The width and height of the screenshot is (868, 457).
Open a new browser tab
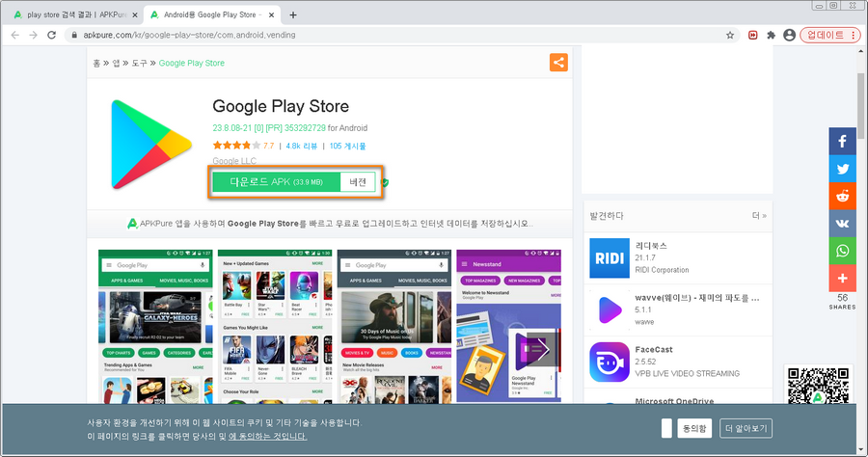pyautogui.click(x=293, y=14)
